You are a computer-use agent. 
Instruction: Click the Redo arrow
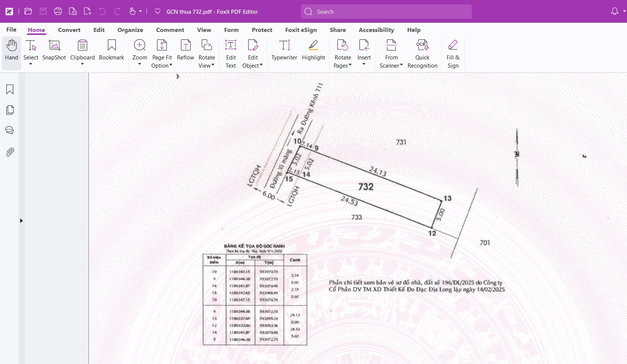(x=117, y=12)
